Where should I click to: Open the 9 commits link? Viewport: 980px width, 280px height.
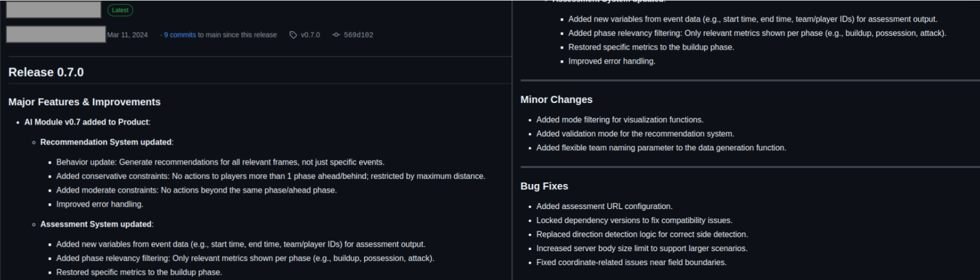(x=180, y=35)
